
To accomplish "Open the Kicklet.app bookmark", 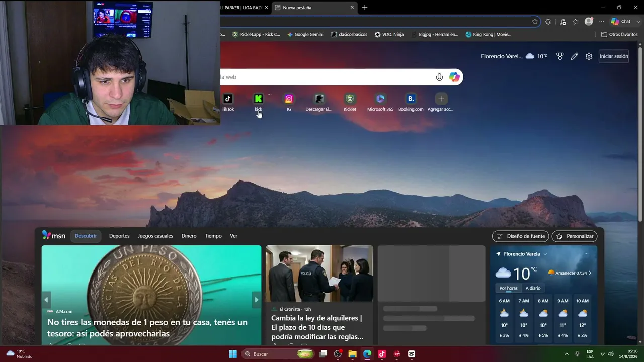I will click(256, 34).
